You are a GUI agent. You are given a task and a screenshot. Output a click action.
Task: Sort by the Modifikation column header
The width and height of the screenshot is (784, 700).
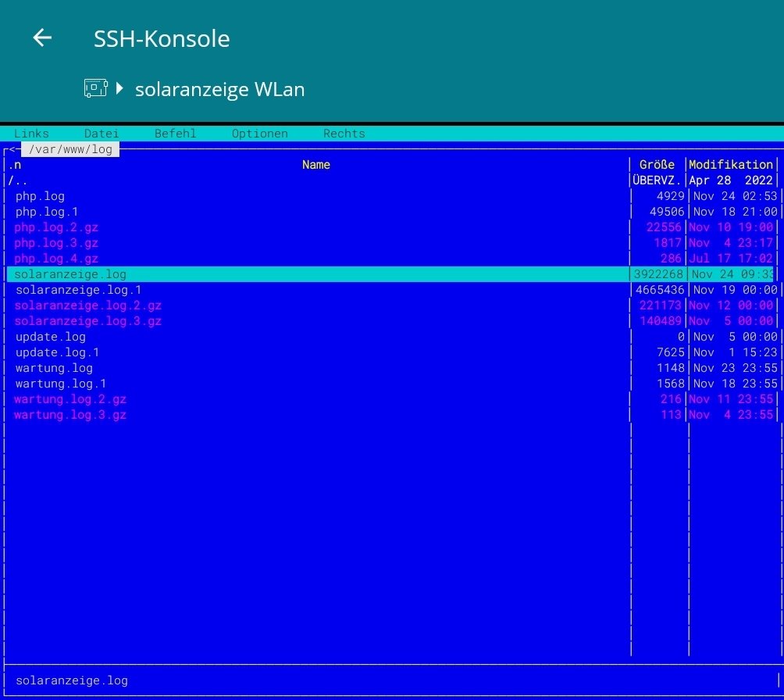(730, 165)
